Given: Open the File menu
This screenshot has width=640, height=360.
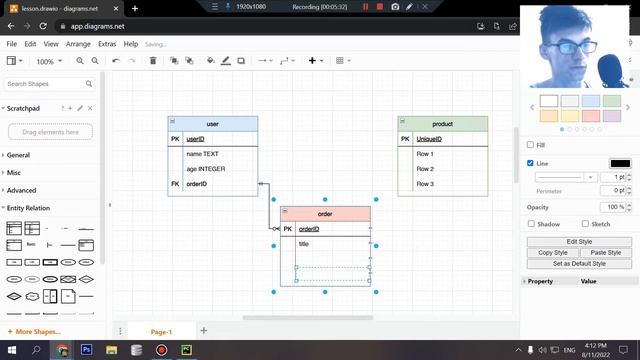Looking at the screenshot, I should click(x=11, y=44).
